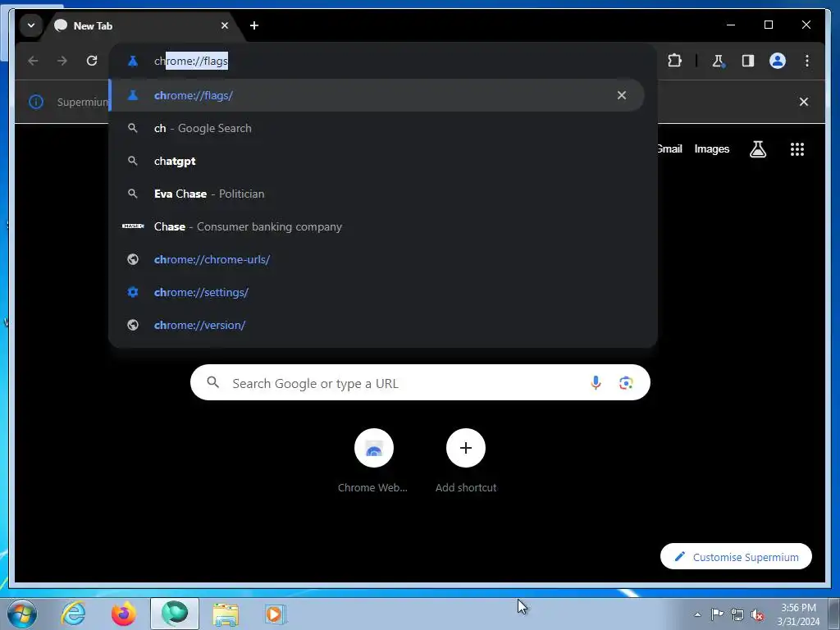Go back with the back arrow
Screen dimensions: 840x630
(33, 61)
